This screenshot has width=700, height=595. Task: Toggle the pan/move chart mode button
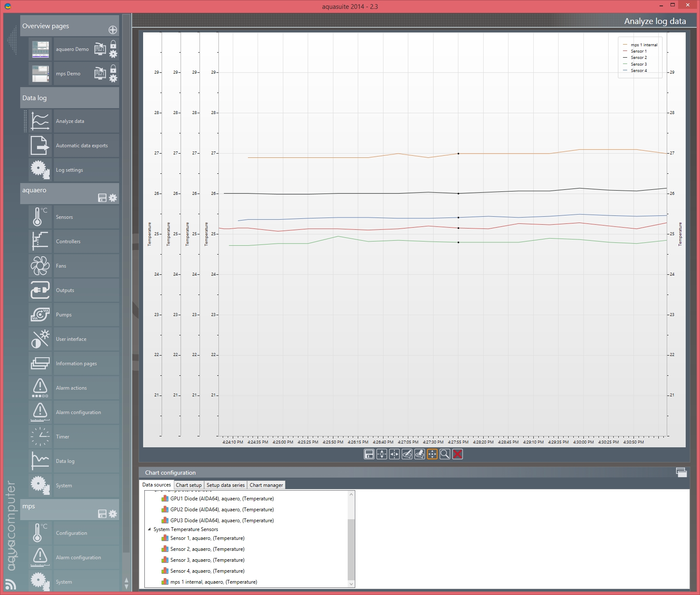[x=432, y=454]
